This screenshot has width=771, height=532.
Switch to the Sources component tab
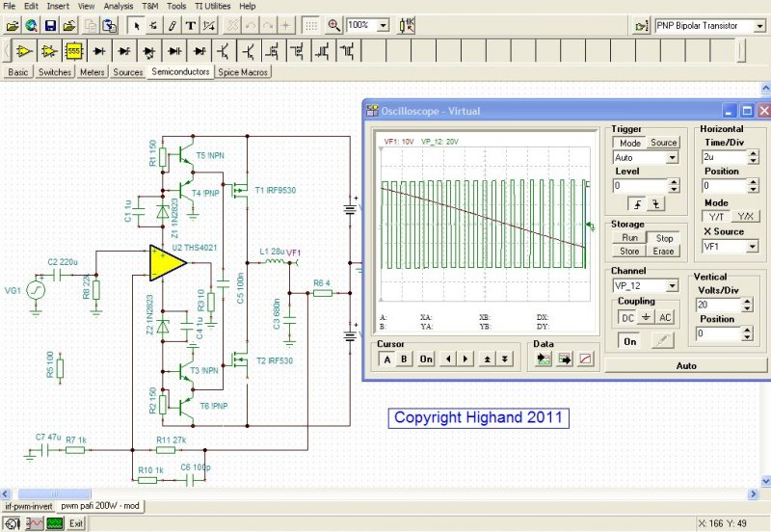pyautogui.click(x=128, y=71)
